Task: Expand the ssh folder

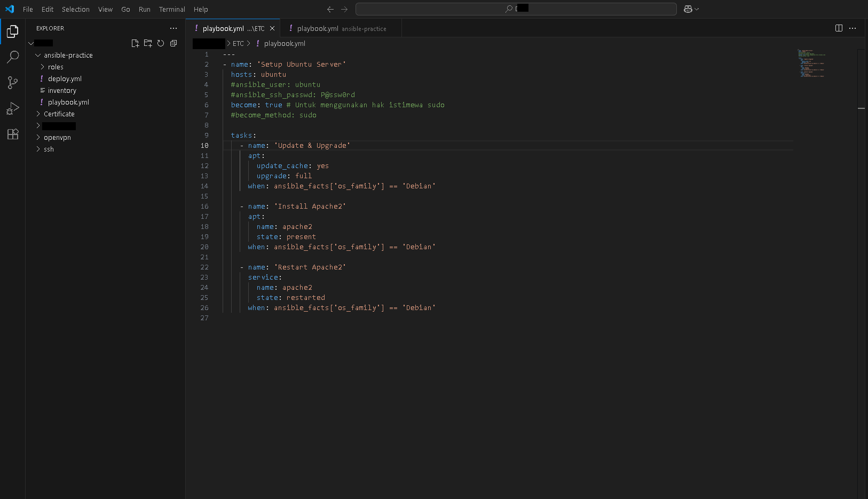Action: tap(49, 149)
